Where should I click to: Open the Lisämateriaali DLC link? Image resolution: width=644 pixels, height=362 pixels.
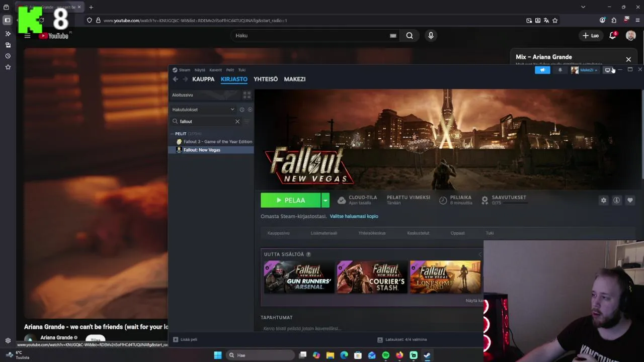click(x=324, y=233)
